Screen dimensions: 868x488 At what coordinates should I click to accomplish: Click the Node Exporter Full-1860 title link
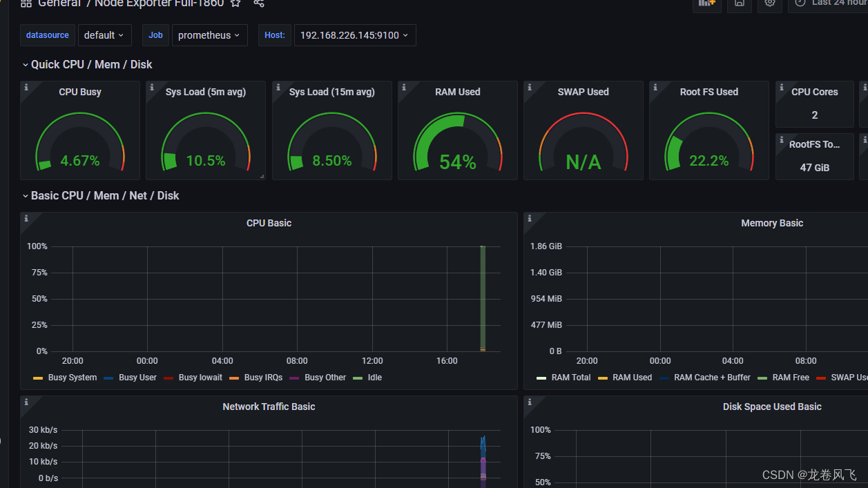(159, 3)
